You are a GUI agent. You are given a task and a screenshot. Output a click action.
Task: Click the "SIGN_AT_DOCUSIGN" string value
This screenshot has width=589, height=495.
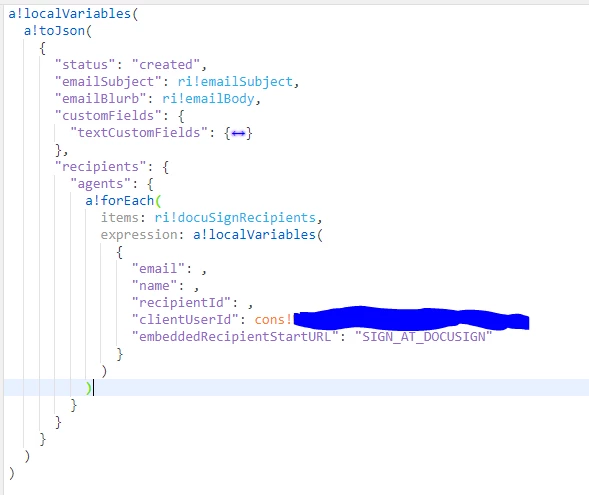click(423, 336)
